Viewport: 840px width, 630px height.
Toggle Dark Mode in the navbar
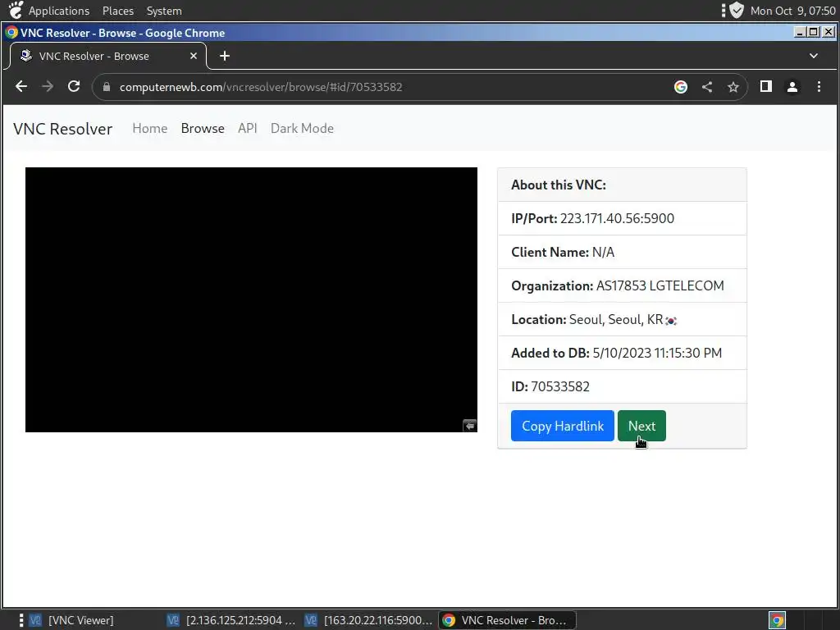302,128
